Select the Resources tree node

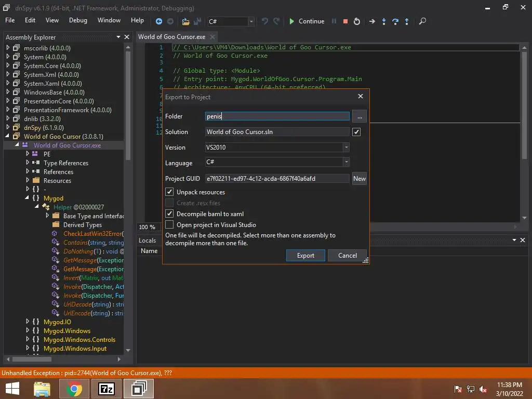coord(57,180)
